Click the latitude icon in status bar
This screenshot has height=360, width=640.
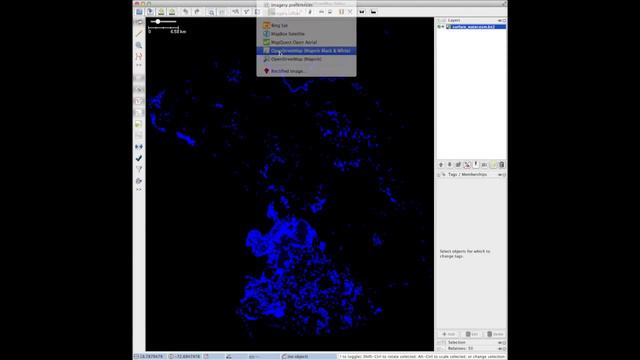point(137,356)
